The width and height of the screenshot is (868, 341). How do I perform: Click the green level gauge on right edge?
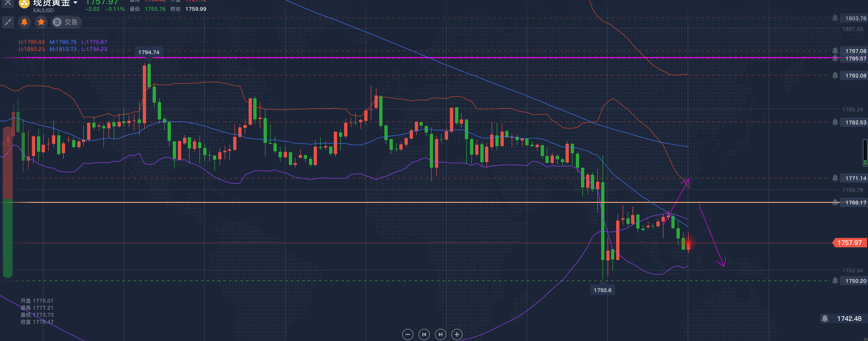865,153
